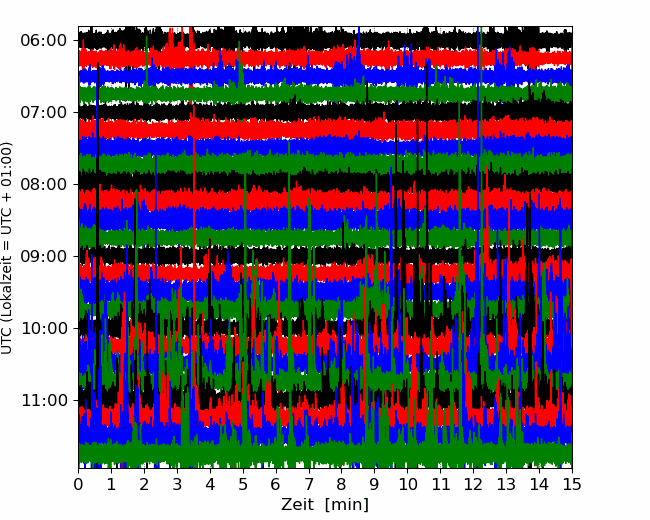Click the 'Zeit [min]' x-axis title
The width and height of the screenshot is (650, 520).
pyautogui.click(x=325, y=505)
